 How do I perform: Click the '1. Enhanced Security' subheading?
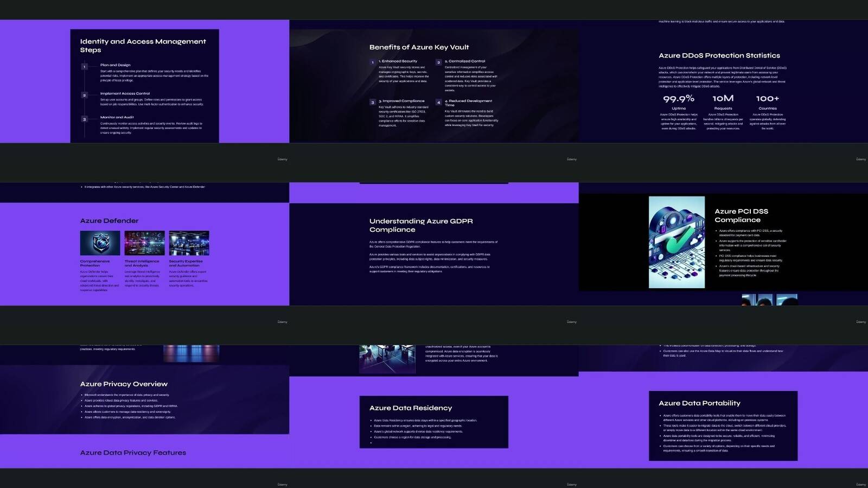coord(398,61)
